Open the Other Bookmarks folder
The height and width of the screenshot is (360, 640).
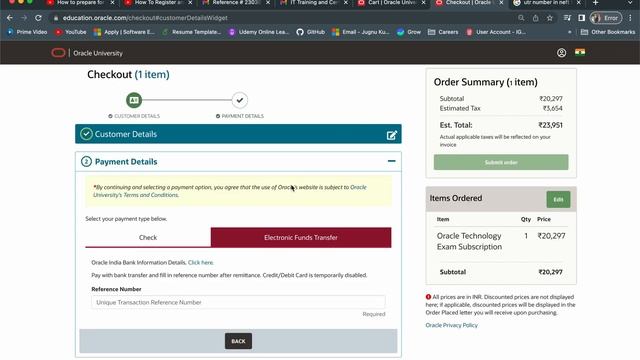coord(608,32)
